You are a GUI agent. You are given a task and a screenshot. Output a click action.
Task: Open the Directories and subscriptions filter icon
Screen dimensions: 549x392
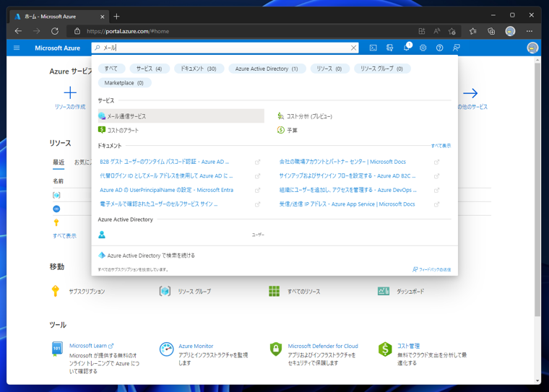[389, 48]
